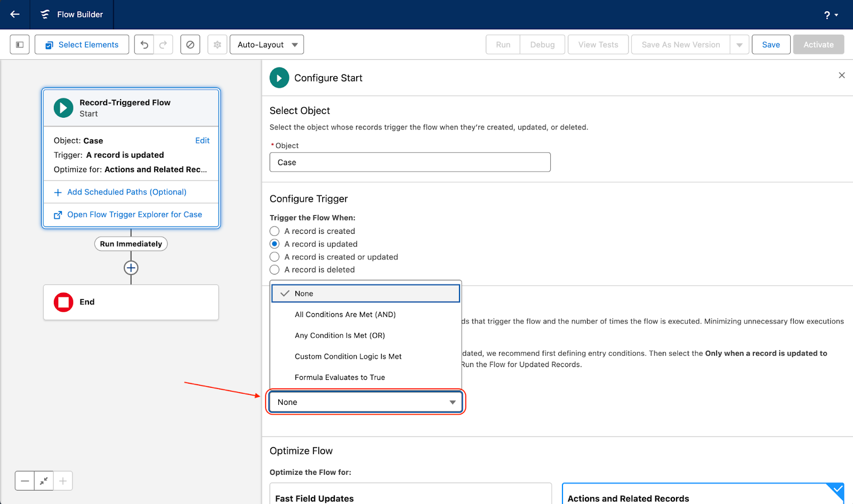The width and height of the screenshot is (853, 504).
Task: Click the redo arrow icon
Action: click(164, 45)
